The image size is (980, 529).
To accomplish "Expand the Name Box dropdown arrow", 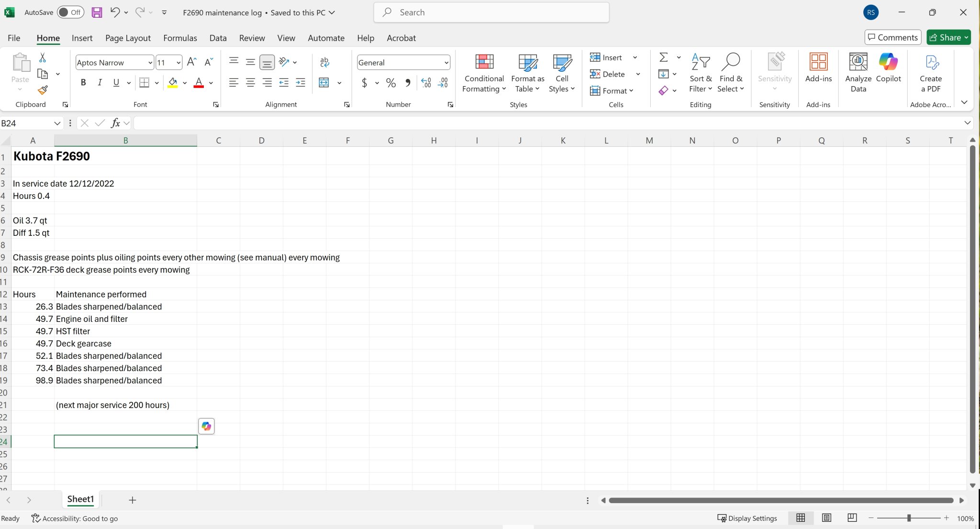I will pyautogui.click(x=57, y=123).
